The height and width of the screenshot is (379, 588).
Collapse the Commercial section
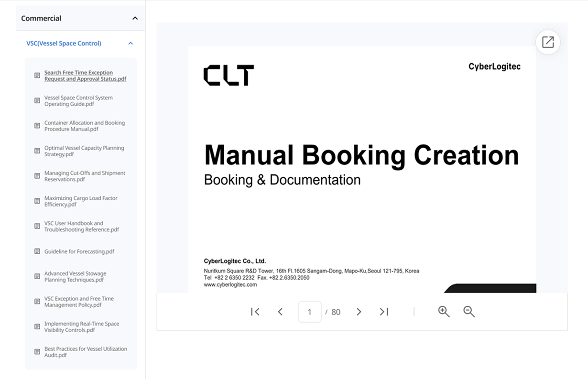(135, 18)
